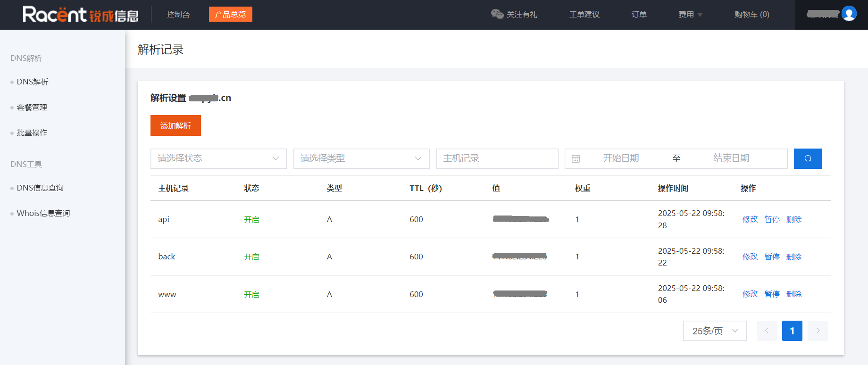Click the 添加解析 button
This screenshot has width=868, height=365.
point(175,125)
